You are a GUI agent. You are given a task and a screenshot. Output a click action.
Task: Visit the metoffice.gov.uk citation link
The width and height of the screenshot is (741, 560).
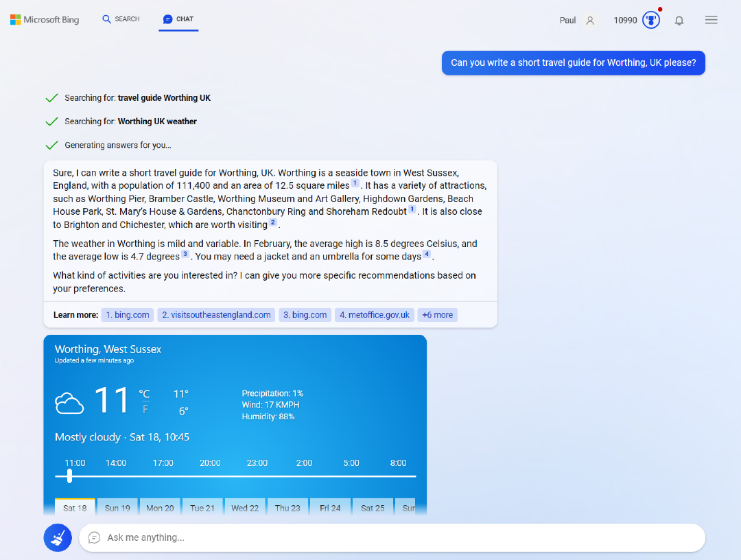click(x=375, y=314)
